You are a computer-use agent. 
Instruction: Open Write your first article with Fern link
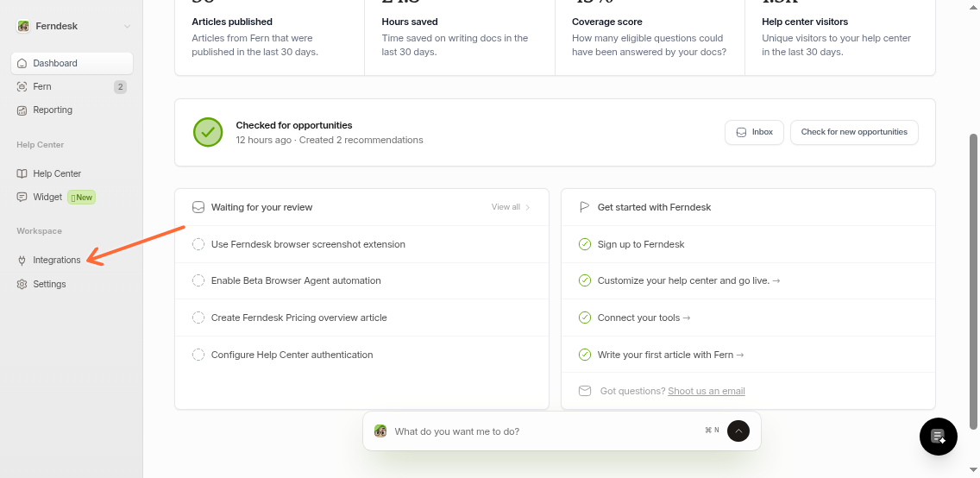670,355
